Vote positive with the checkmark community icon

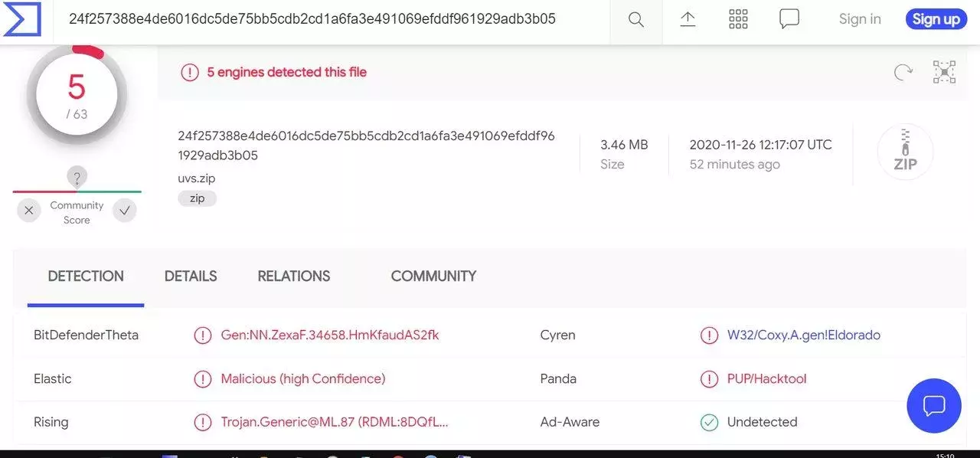coord(125,211)
